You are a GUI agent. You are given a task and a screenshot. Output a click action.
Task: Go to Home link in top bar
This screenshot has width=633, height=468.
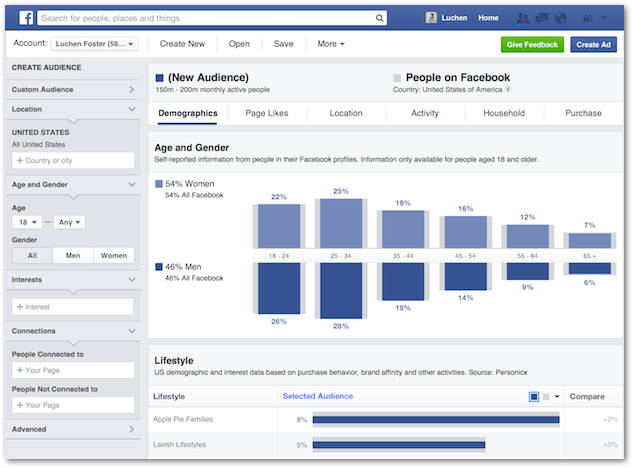(x=488, y=18)
